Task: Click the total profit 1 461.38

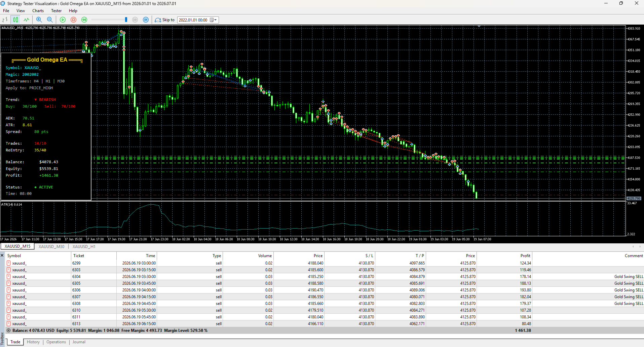Action: click(523, 331)
